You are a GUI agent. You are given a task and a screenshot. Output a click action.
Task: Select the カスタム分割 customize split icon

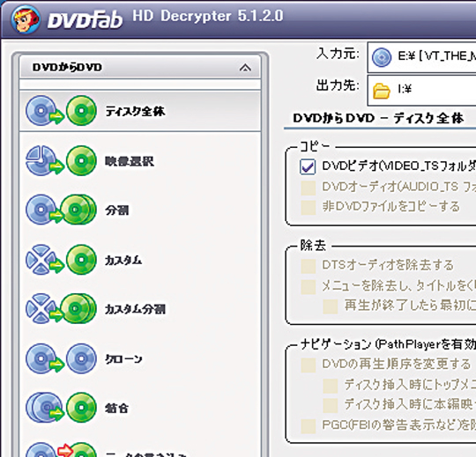pyautogui.click(x=61, y=308)
